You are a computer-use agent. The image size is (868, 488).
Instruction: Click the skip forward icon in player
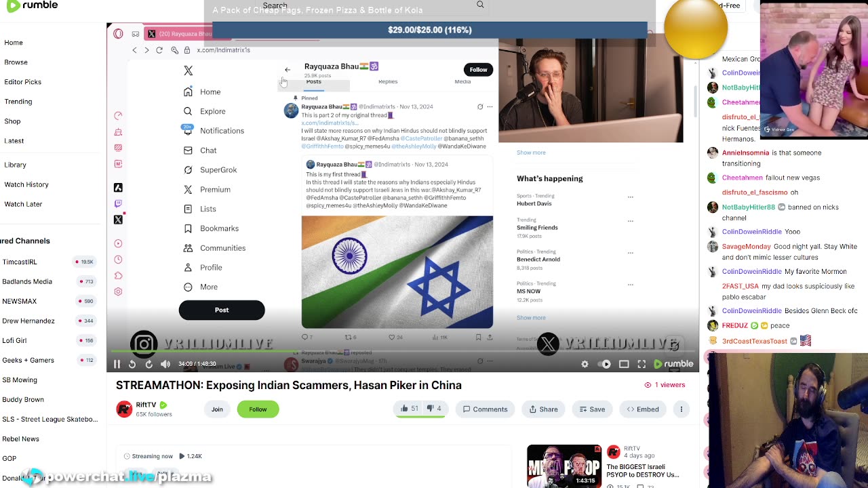coord(149,364)
